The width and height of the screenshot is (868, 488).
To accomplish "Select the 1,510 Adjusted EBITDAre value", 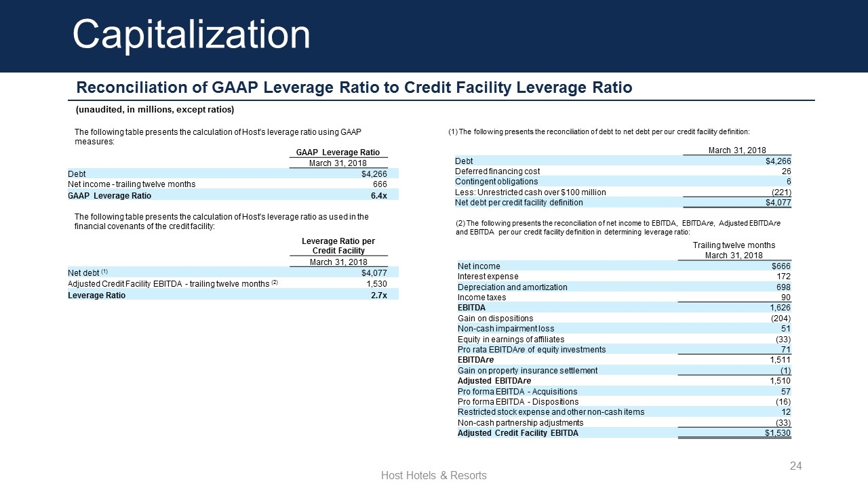I will 781,381.
